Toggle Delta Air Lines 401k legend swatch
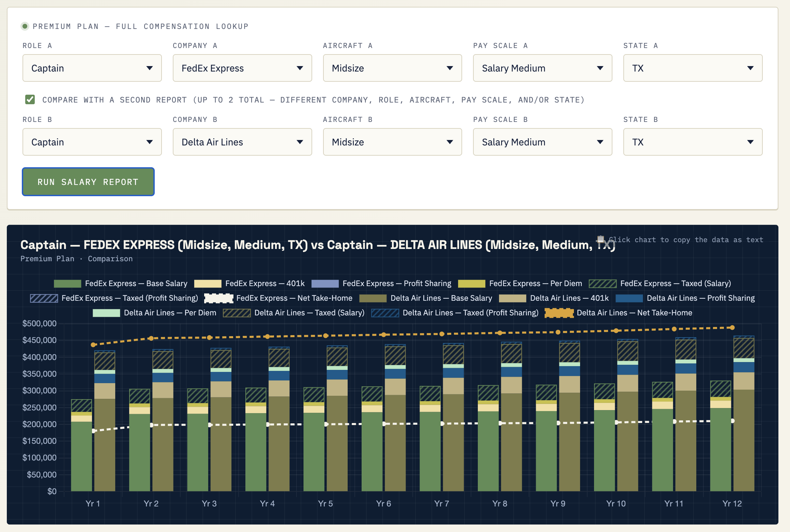Viewport: 790px width, 532px height. point(513,298)
